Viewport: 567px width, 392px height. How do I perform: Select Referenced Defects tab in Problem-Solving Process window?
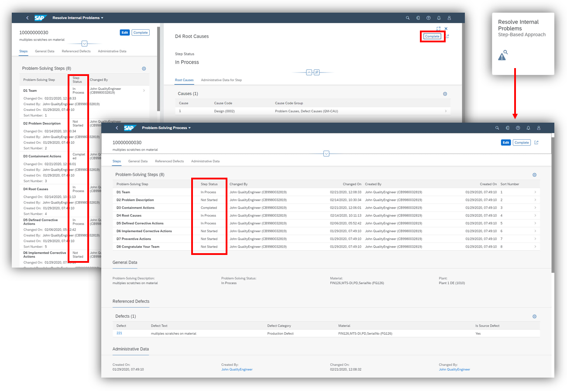point(169,162)
